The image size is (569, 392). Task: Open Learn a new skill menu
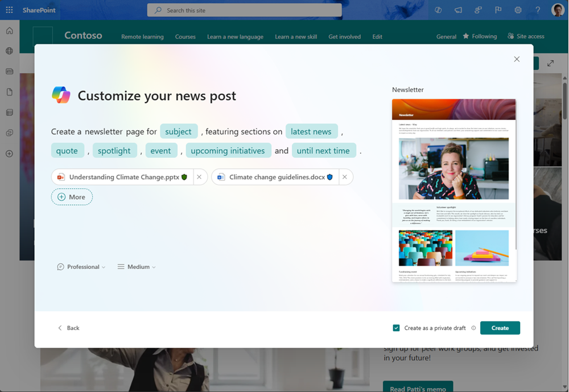296,36
